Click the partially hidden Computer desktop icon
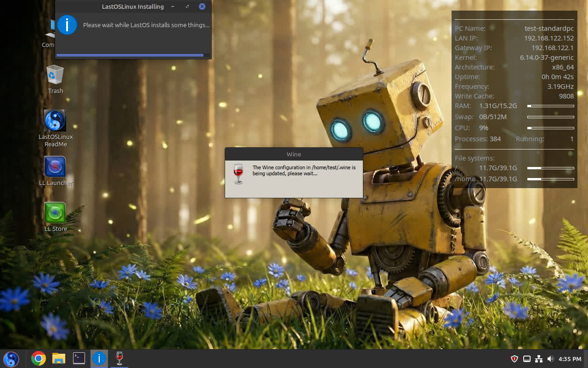Image resolution: width=588 pixels, height=368 pixels. pos(50,32)
